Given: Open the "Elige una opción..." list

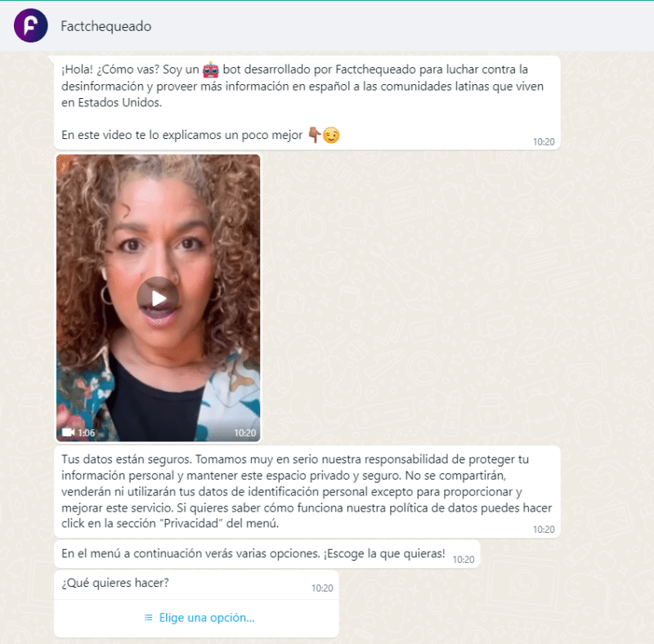Looking at the screenshot, I should (206, 618).
